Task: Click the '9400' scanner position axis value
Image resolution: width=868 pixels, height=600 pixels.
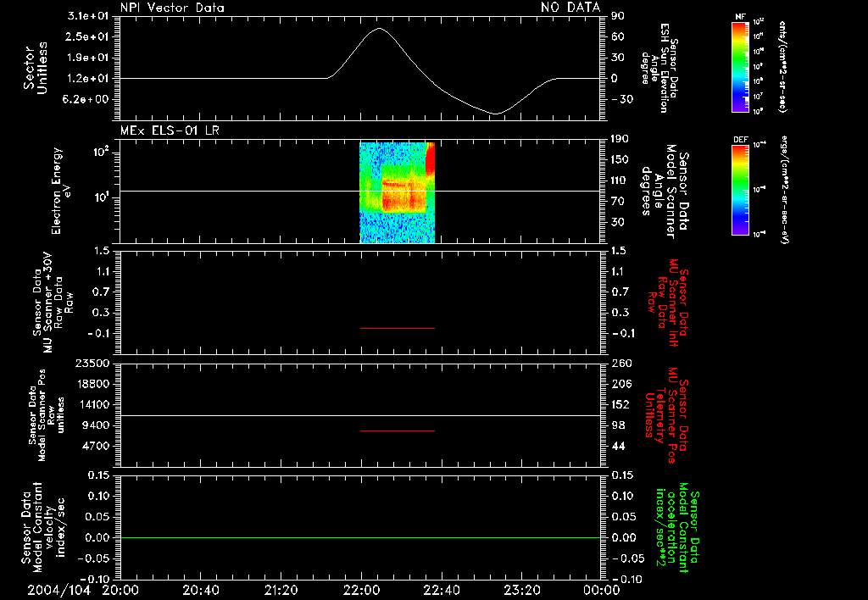Action: click(x=96, y=425)
